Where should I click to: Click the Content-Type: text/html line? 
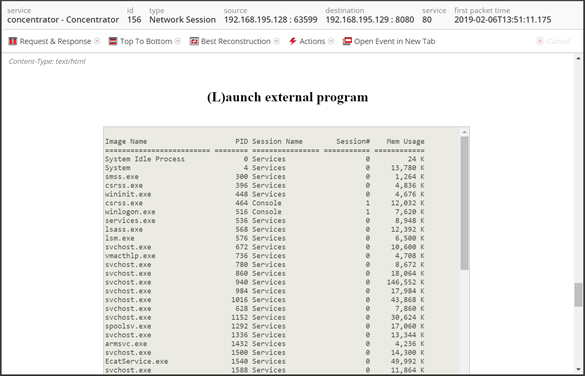pyautogui.click(x=47, y=62)
